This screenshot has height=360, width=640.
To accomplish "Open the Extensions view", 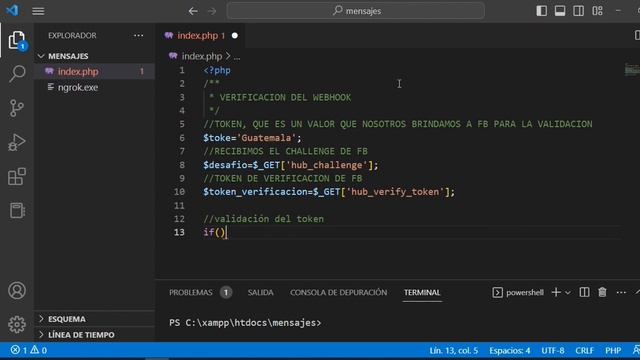I will (17, 176).
